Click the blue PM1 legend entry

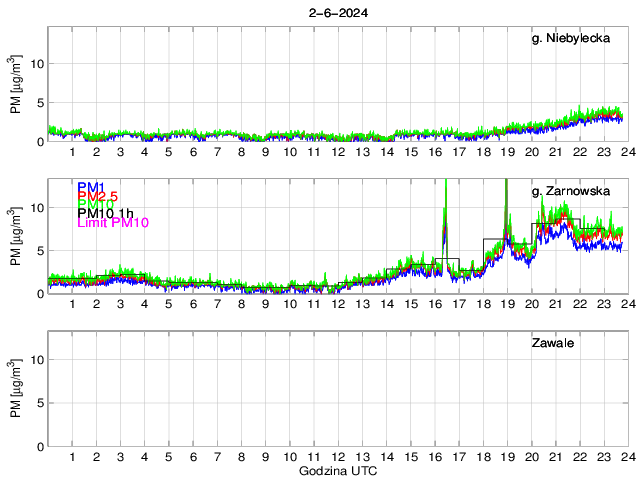90,187
